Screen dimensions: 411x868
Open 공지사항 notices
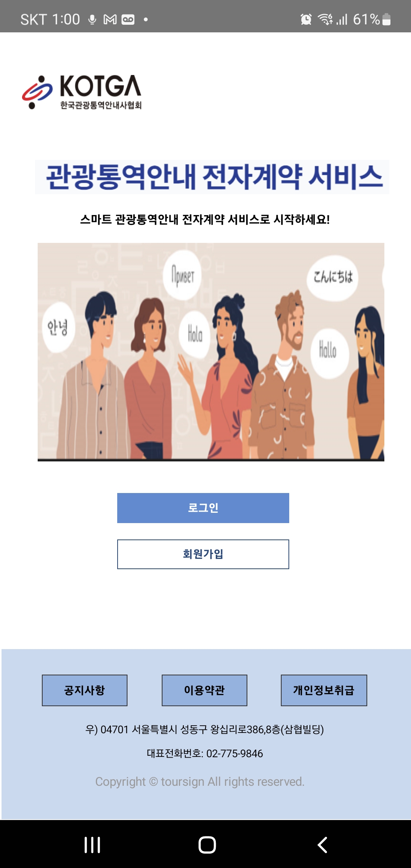click(x=84, y=690)
